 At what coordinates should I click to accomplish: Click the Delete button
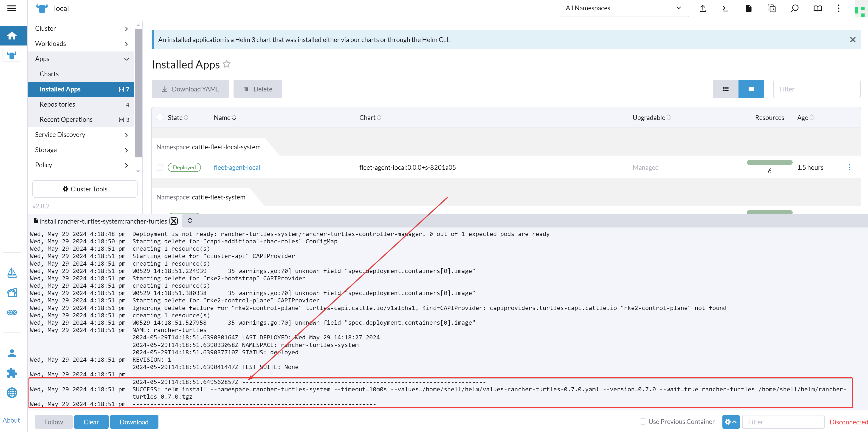coord(258,89)
